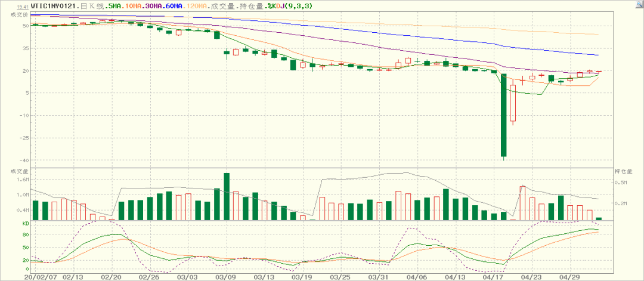Click the 03/13 date label
644x281 pixels.
pyautogui.click(x=265, y=277)
